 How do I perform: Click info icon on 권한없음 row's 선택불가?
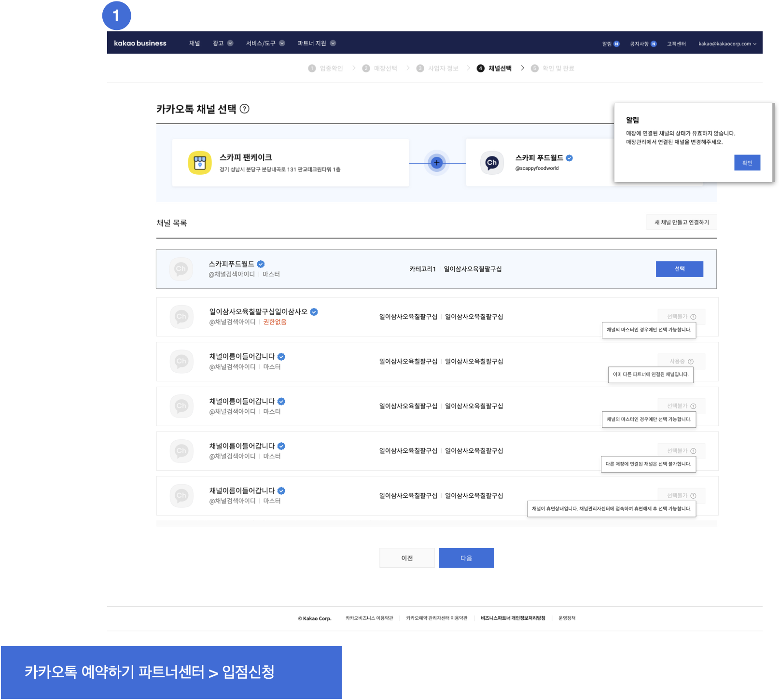(x=693, y=317)
